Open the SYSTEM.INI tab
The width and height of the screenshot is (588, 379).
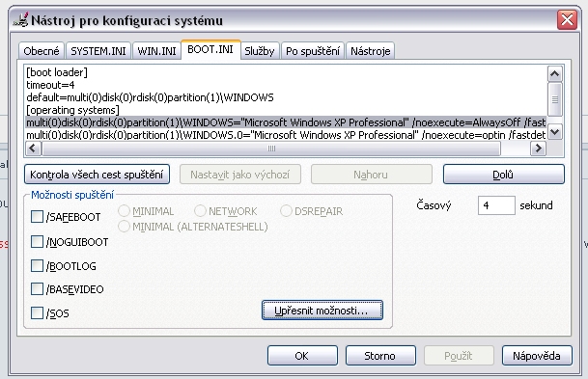pos(98,51)
